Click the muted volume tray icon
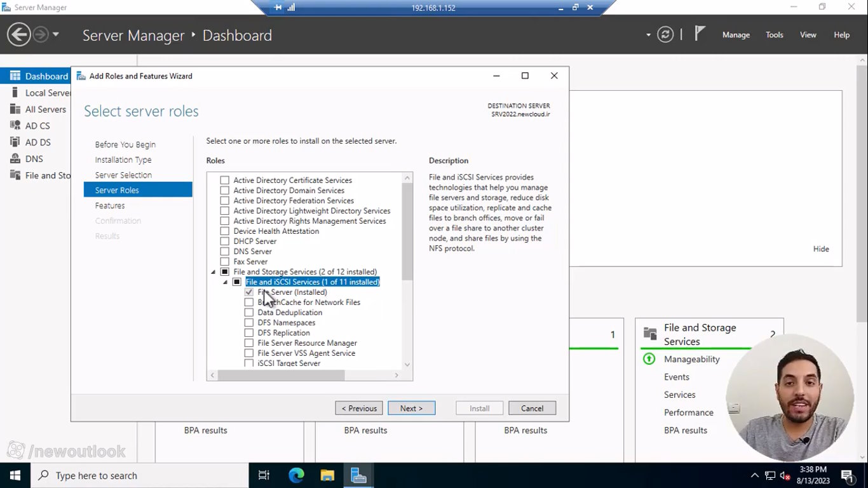 785,475
